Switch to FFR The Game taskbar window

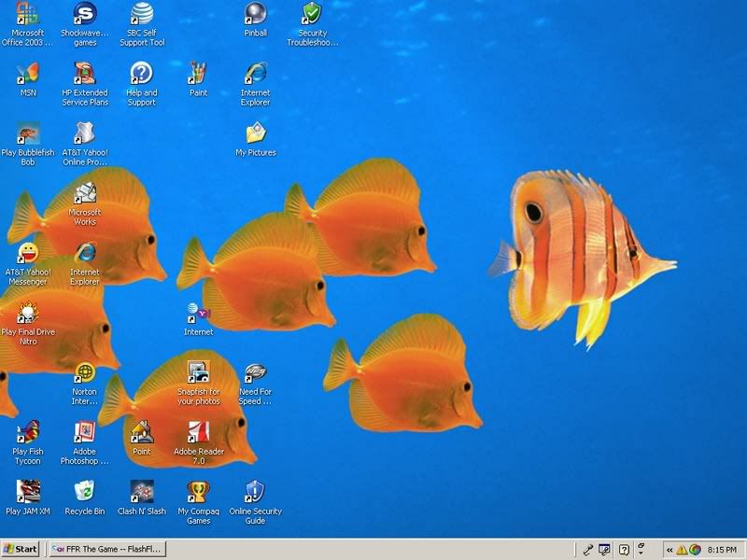(x=106, y=549)
